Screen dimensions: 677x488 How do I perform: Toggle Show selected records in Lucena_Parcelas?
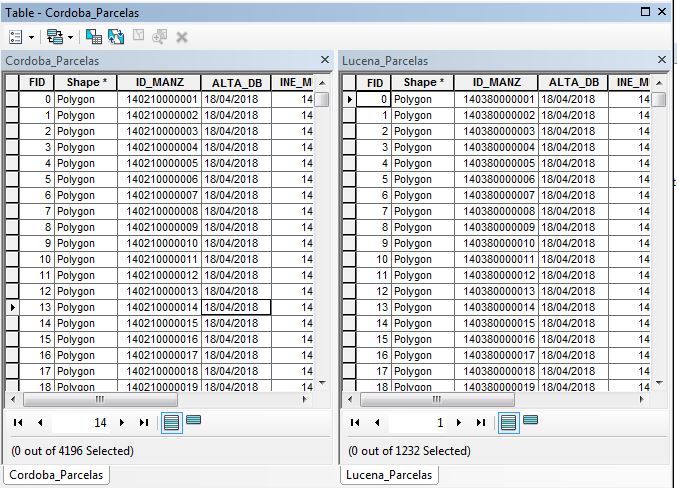coord(529,421)
